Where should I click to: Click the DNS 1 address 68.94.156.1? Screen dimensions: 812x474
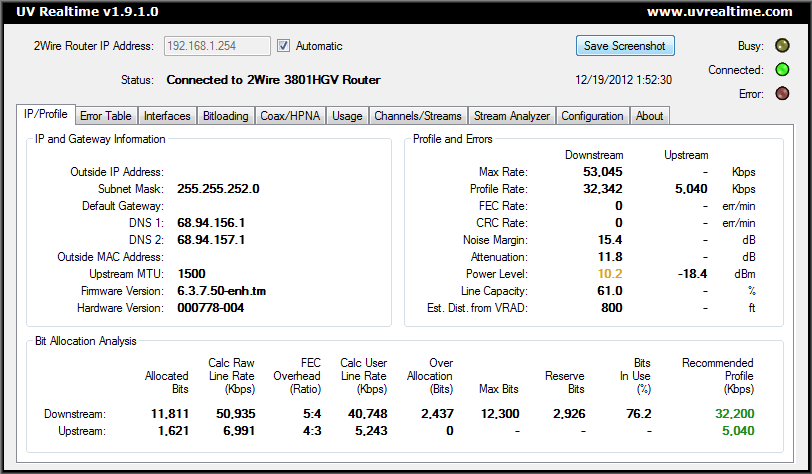pos(211,222)
